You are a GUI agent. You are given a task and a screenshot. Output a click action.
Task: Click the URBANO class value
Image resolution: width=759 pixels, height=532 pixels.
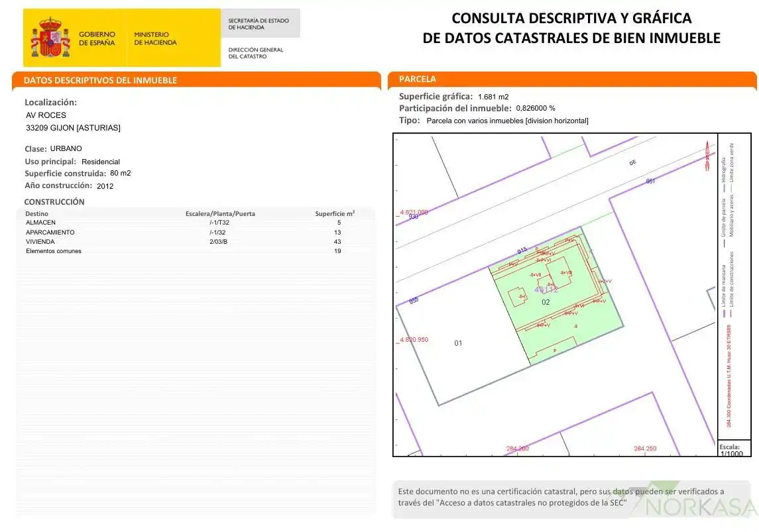(x=66, y=148)
